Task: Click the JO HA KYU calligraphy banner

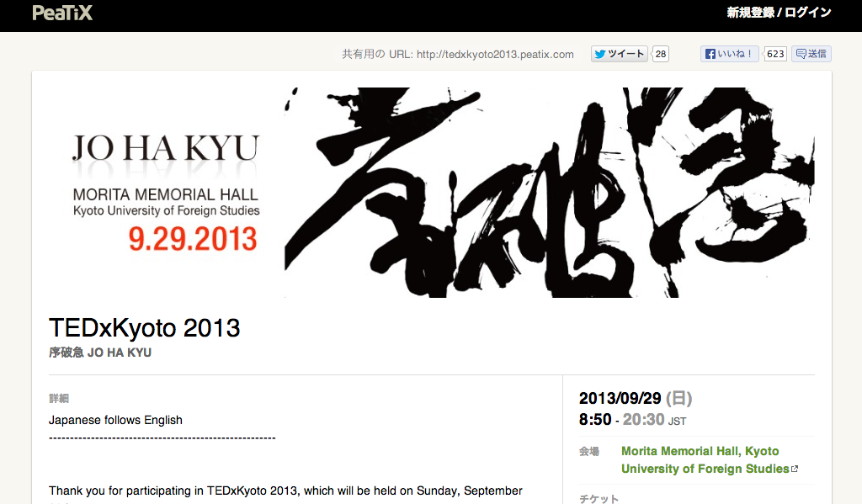Action: click(432, 193)
